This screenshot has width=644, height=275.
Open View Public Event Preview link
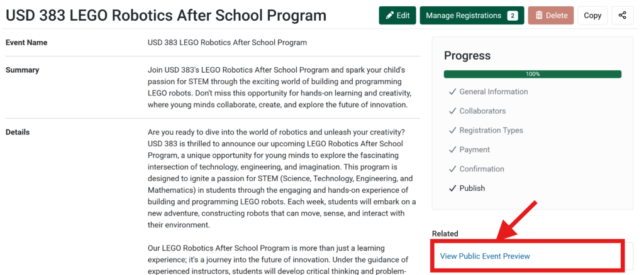click(485, 256)
